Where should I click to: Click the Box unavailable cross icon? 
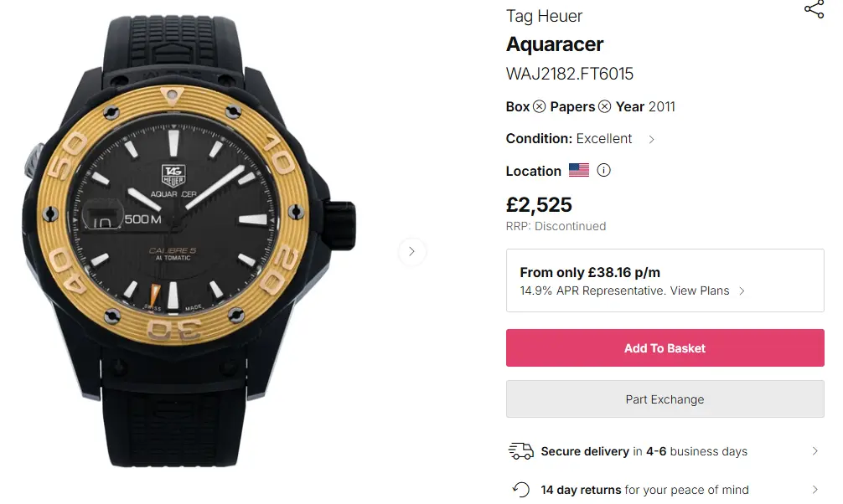click(540, 106)
